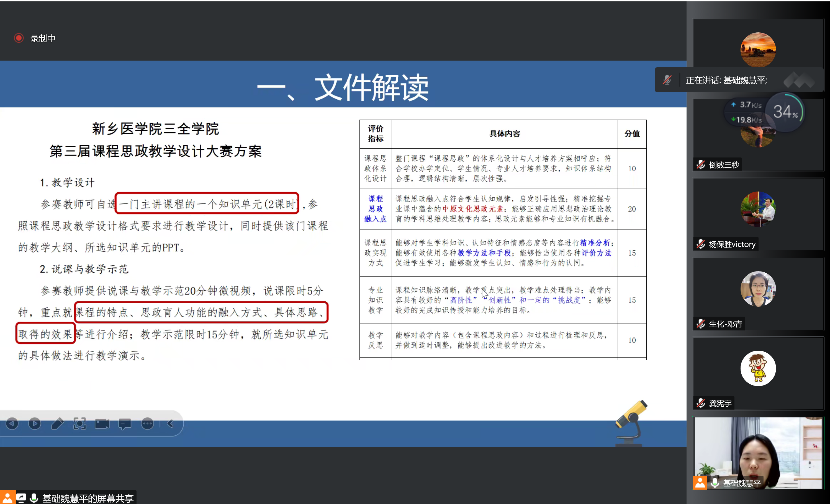
Task: Click the muted mic icon beside 龚宪宇
Action: (x=701, y=403)
